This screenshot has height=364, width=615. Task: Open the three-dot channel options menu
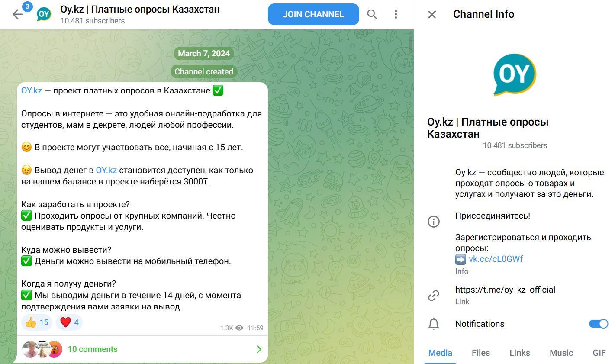[396, 14]
